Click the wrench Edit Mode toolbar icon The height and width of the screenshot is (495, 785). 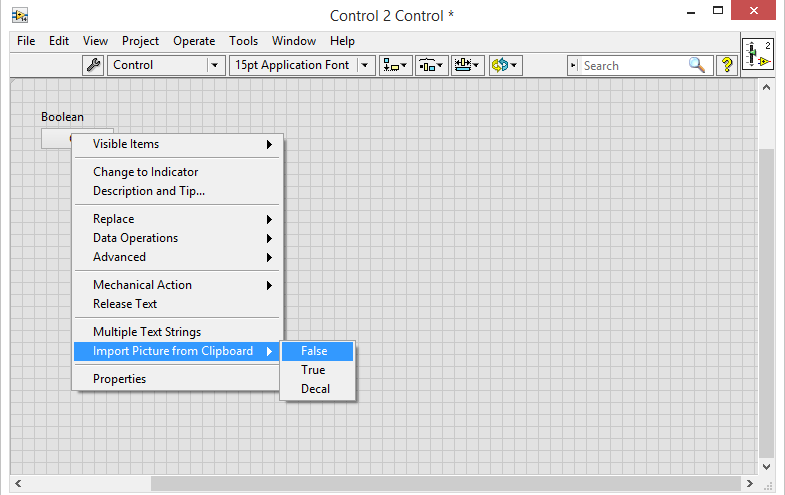pyautogui.click(x=93, y=65)
